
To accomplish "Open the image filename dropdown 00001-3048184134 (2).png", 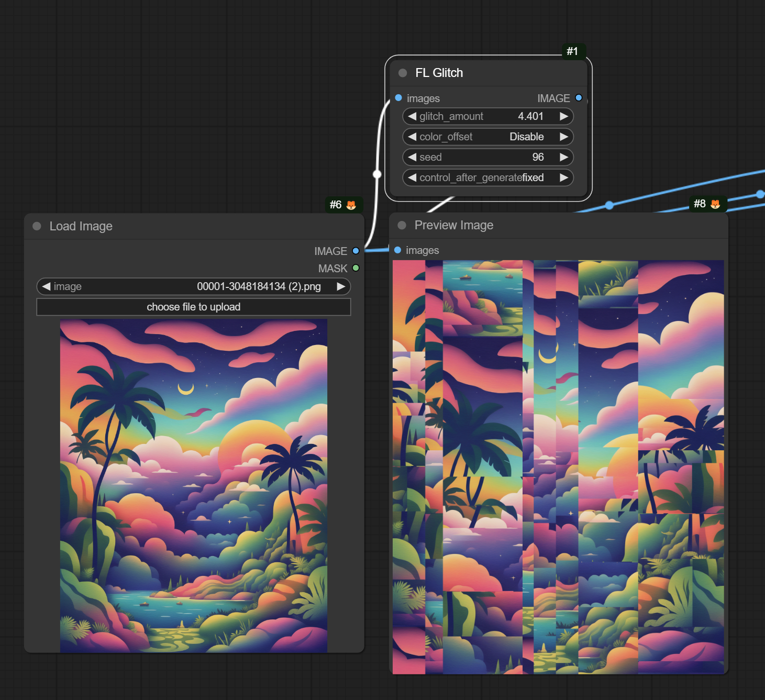I will click(259, 286).
